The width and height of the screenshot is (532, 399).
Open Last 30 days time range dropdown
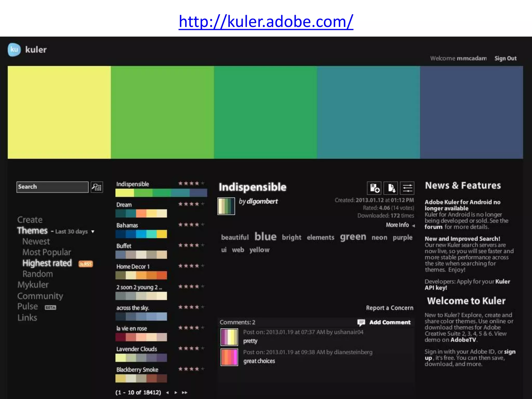74,231
